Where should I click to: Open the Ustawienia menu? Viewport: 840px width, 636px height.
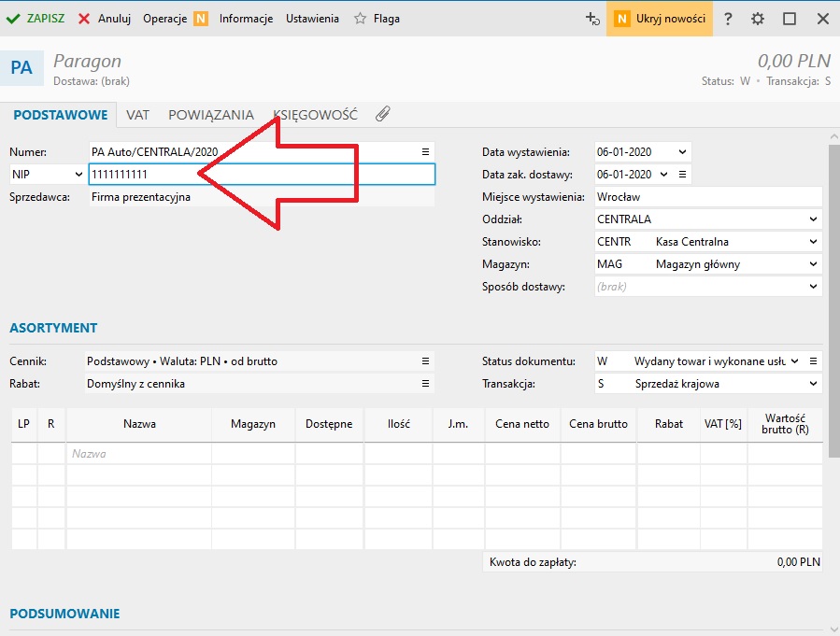coord(312,19)
